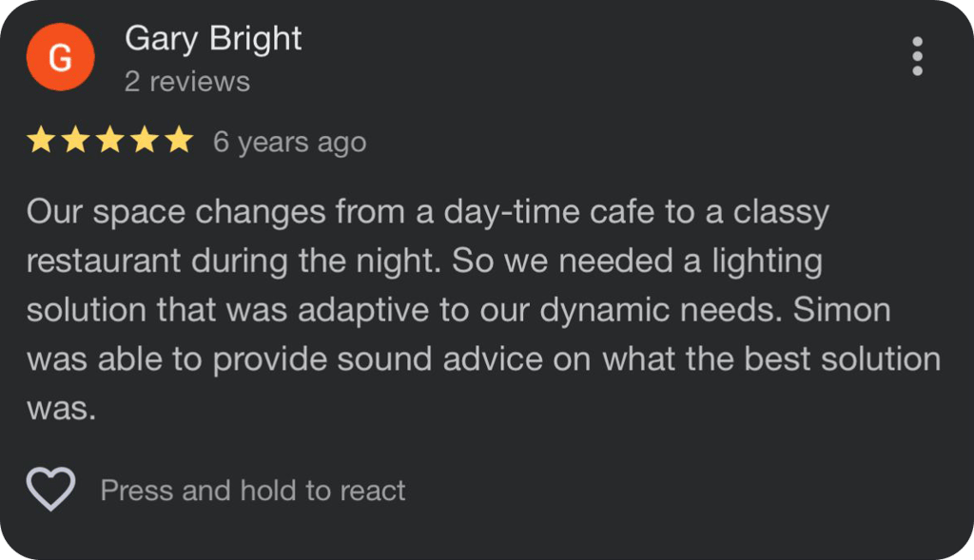The height and width of the screenshot is (560, 974).
Task: Toggle the heart reaction icon
Action: pos(50,490)
